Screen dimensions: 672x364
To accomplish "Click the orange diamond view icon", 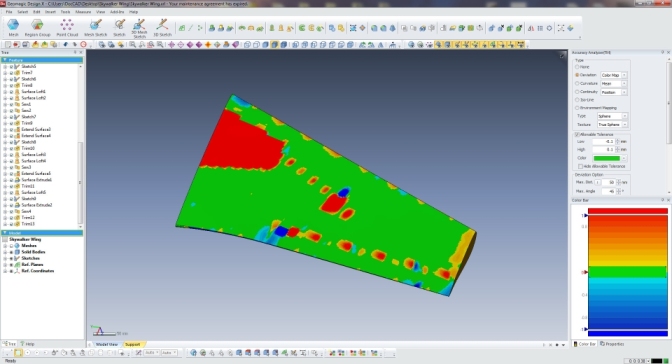I will click(208, 44).
